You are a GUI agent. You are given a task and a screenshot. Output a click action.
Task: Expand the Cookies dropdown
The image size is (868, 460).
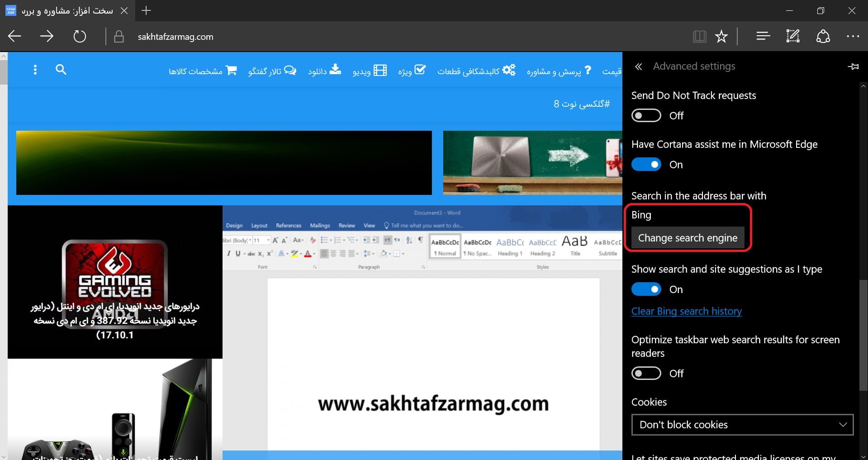[x=742, y=425]
